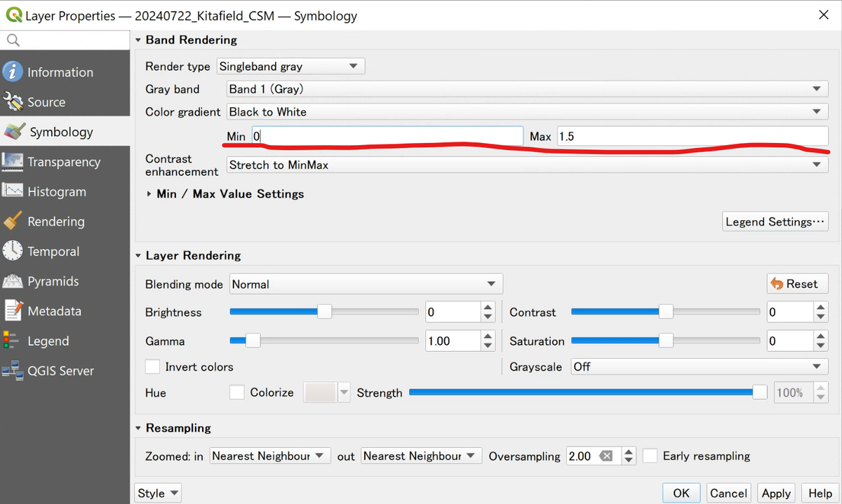842x504 pixels.
Task: Tick the Colorize checkbox
Action: coord(237,393)
